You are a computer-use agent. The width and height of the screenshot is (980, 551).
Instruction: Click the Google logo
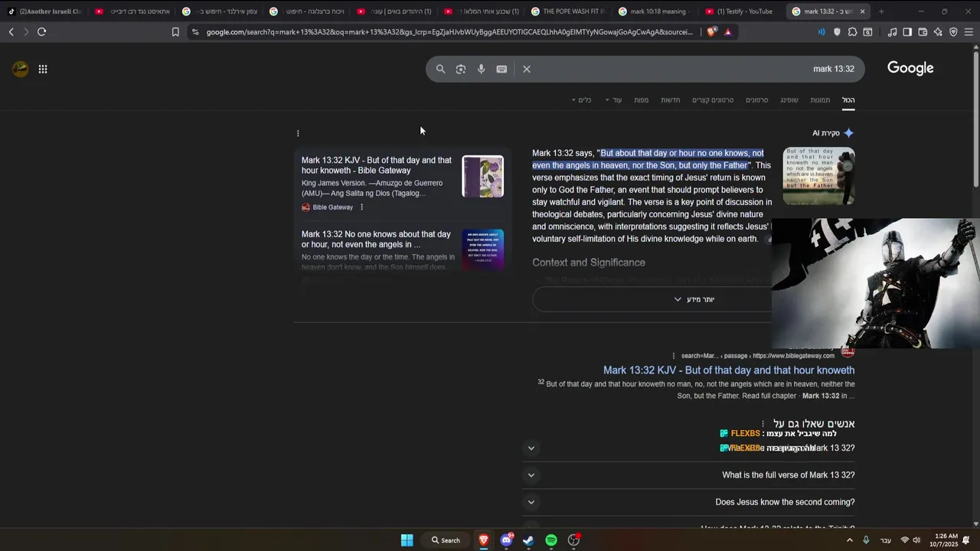(910, 68)
